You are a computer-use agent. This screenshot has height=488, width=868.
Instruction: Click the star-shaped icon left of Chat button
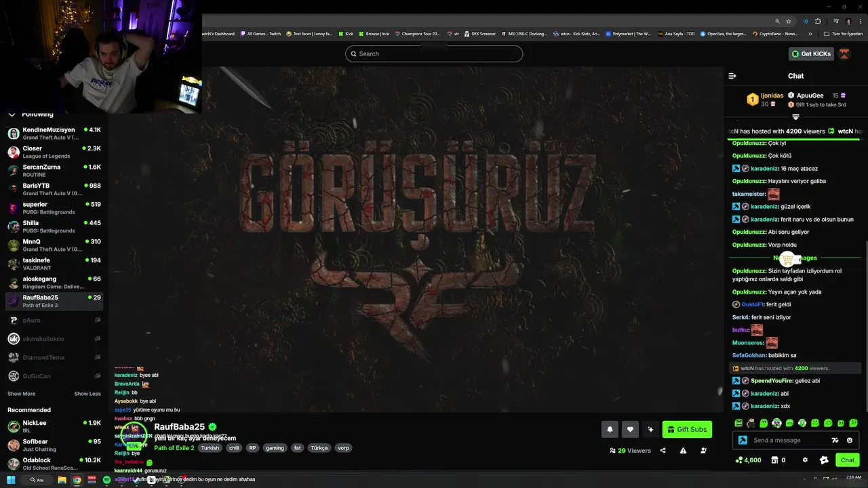(x=824, y=460)
